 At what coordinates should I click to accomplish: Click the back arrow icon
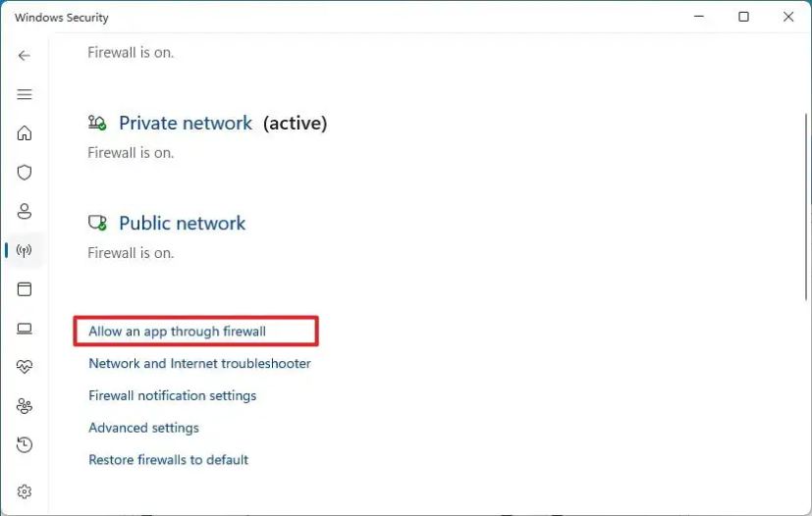[25, 56]
